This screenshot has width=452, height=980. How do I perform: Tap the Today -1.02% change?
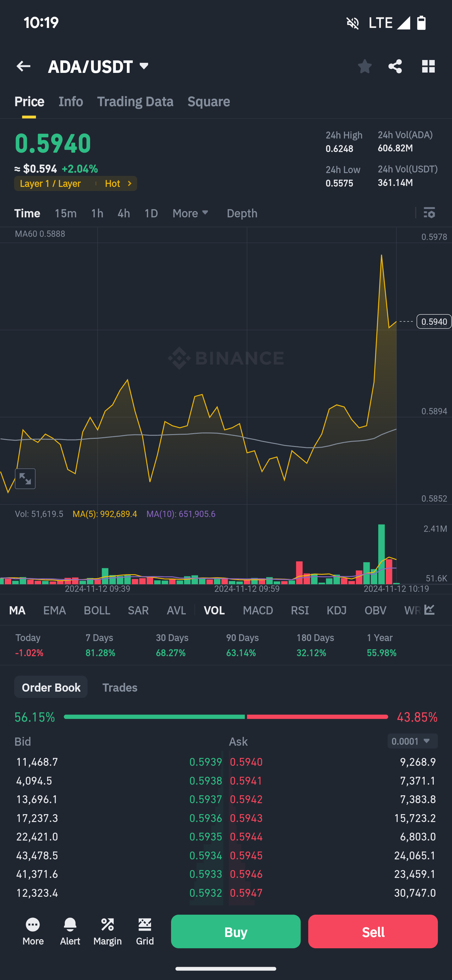[x=29, y=645]
